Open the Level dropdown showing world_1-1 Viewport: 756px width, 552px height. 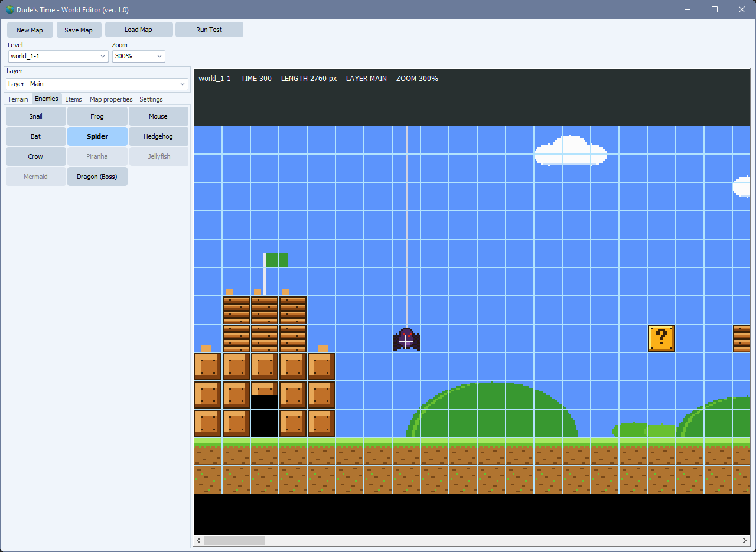(x=58, y=56)
